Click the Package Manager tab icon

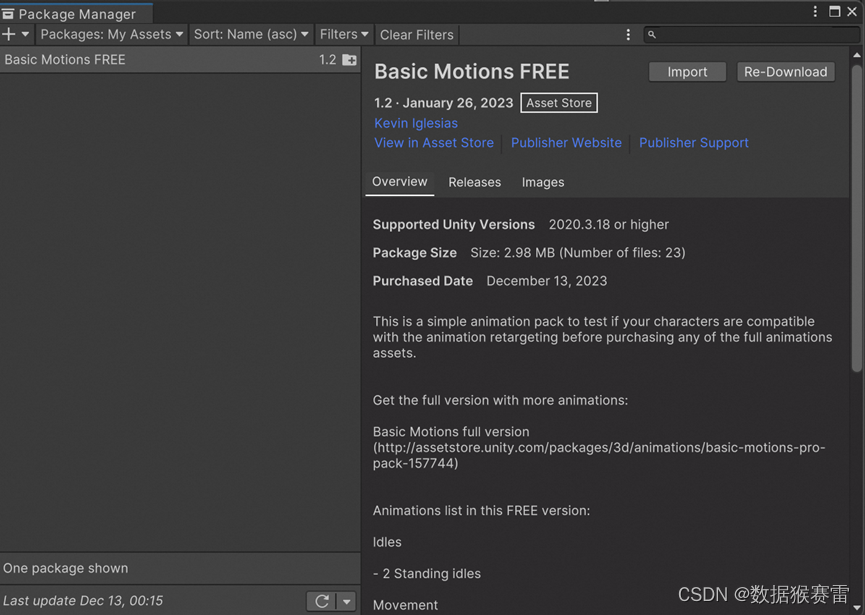[8, 14]
